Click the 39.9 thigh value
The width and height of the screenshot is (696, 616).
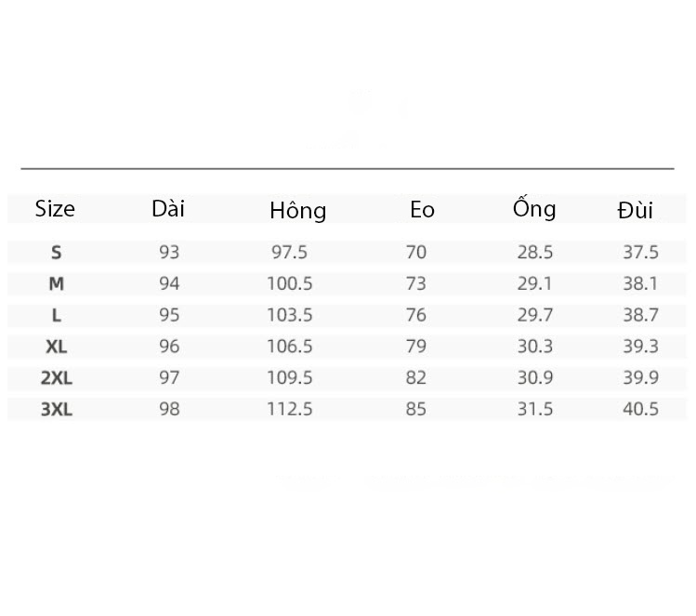click(x=640, y=377)
